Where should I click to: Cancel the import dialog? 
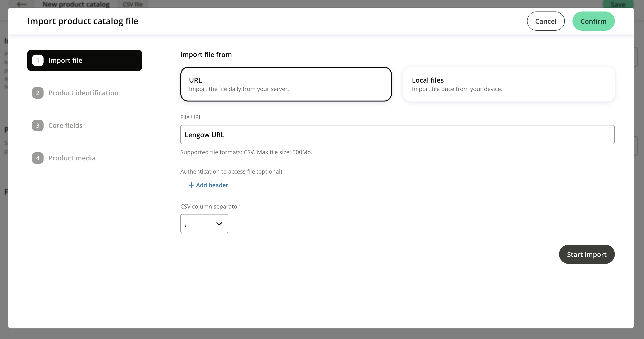pos(545,21)
